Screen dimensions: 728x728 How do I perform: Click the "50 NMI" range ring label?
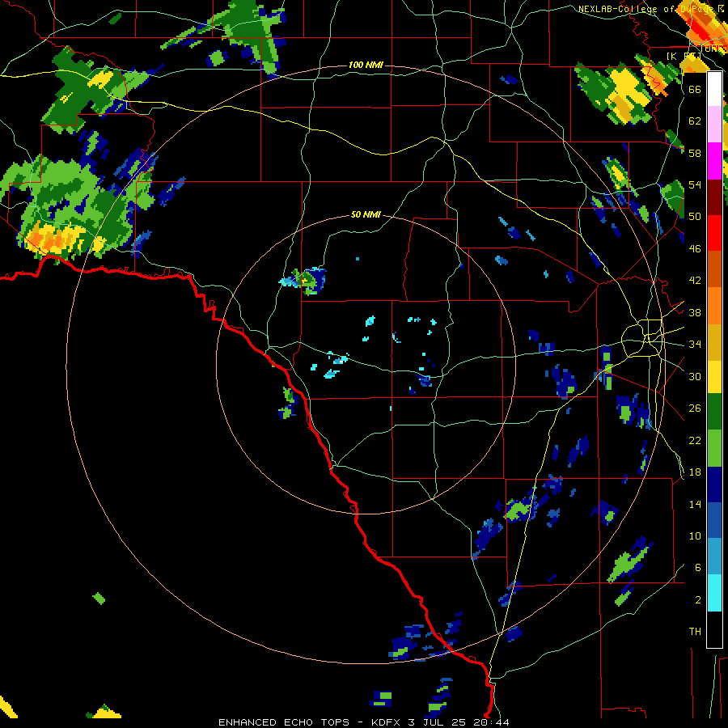(366, 214)
